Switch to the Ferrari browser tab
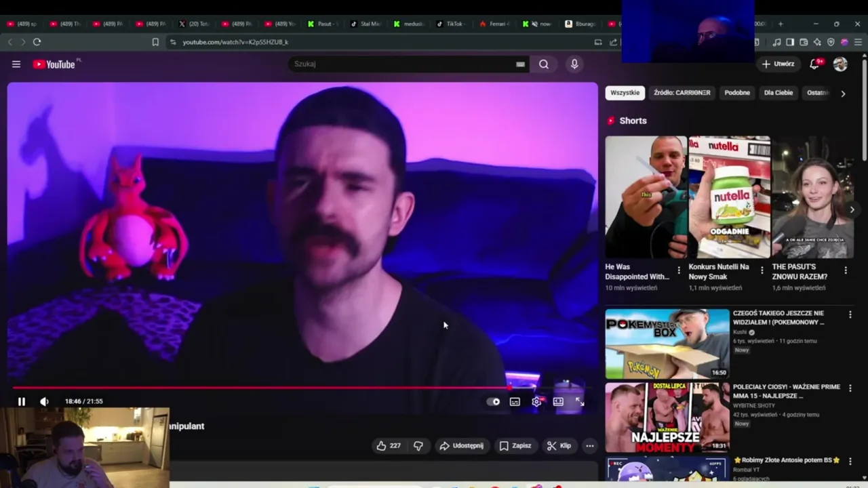Viewport: 868px width, 488px height. [495, 24]
